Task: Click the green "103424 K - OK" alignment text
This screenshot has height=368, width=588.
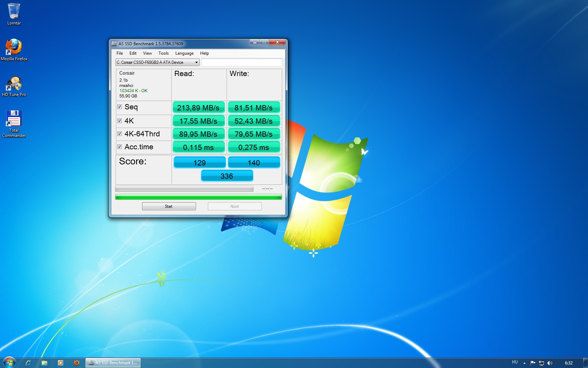Action: [x=133, y=91]
